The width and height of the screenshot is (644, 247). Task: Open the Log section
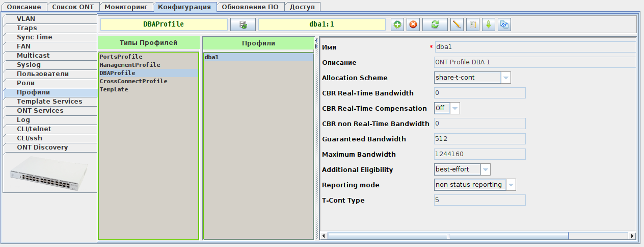pos(49,120)
